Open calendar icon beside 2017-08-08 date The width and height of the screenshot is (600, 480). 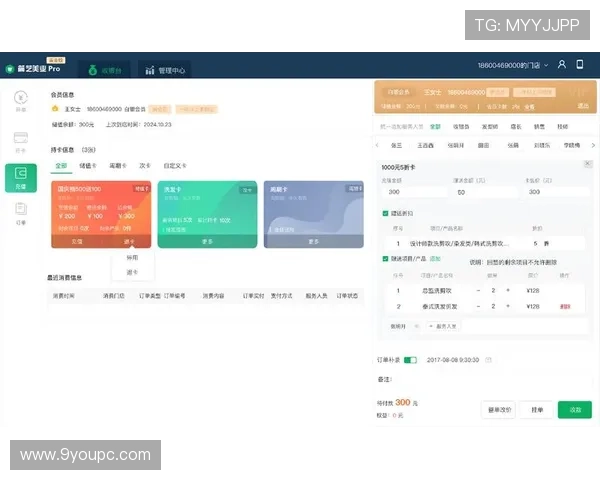coord(488,360)
